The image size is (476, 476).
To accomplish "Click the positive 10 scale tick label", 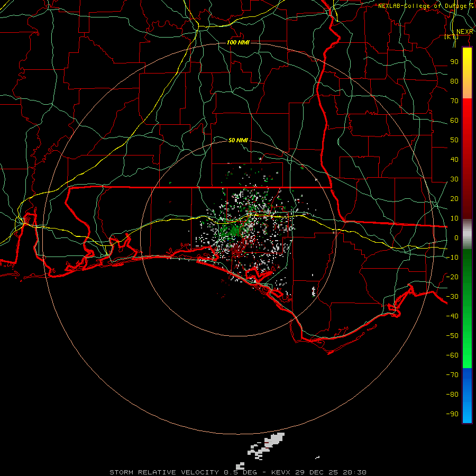I will coord(454,218).
